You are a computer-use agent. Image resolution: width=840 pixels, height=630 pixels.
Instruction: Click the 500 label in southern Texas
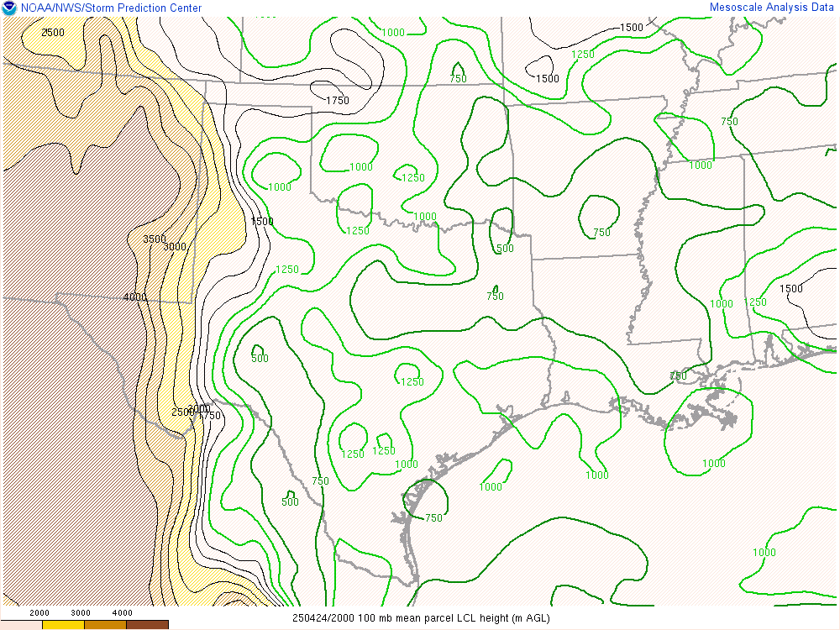coord(290,502)
